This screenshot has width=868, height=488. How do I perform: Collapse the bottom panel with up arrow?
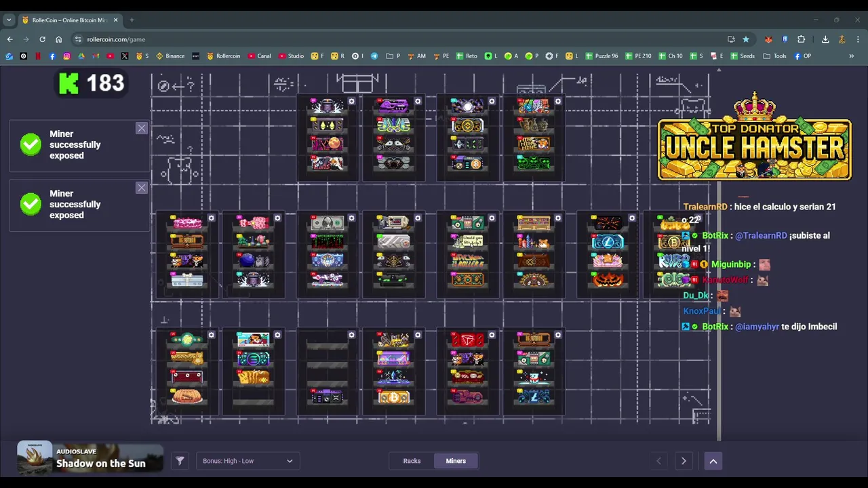pyautogui.click(x=713, y=461)
